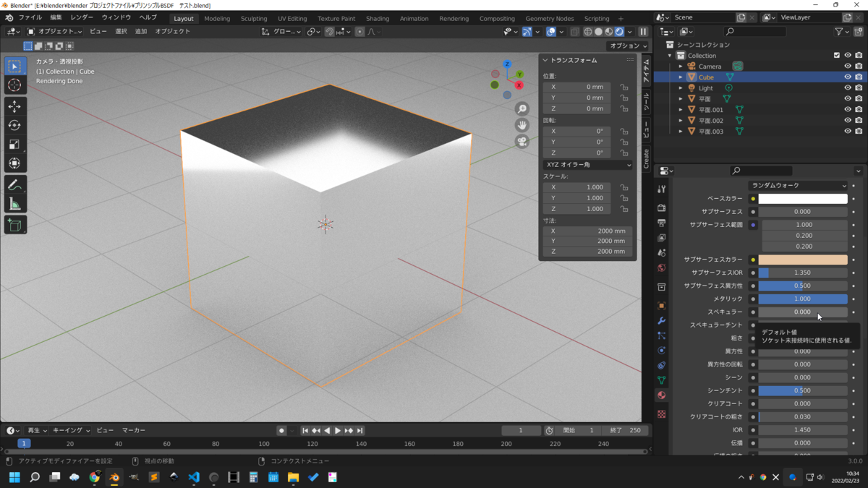Pause viewport rendering with the pause icon
The height and width of the screenshot is (488, 868).
(642, 32)
